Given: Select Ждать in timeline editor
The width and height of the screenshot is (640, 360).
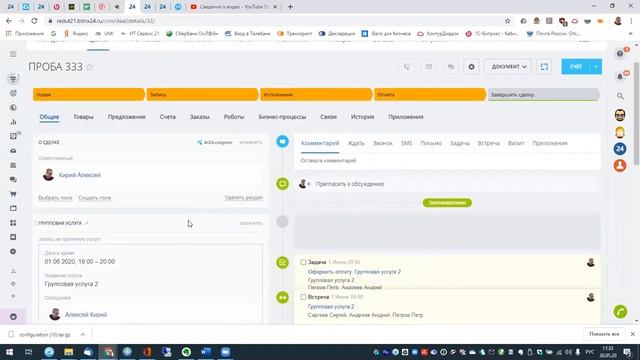Looking at the screenshot, I should [356, 143].
